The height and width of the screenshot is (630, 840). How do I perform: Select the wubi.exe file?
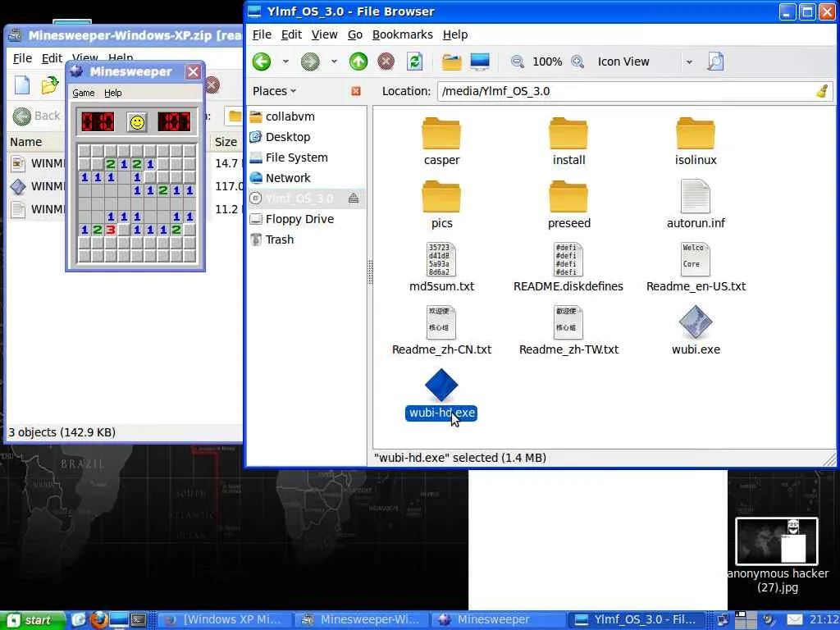[x=696, y=331]
